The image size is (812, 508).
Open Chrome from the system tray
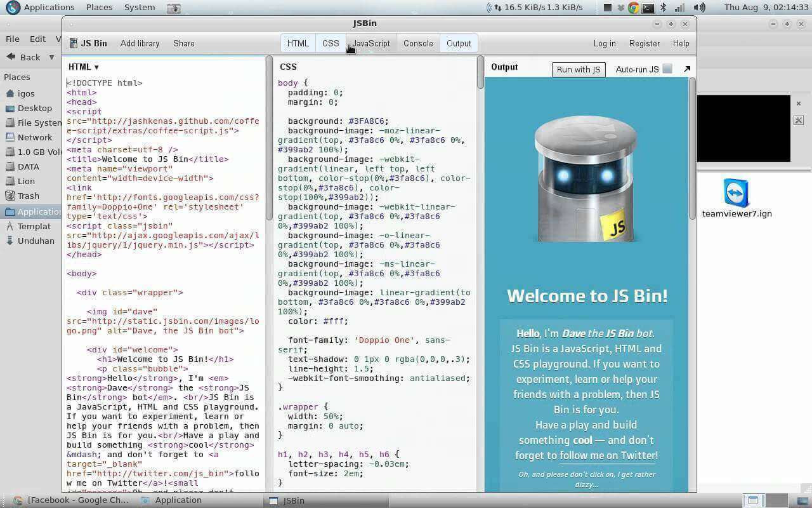(633, 8)
